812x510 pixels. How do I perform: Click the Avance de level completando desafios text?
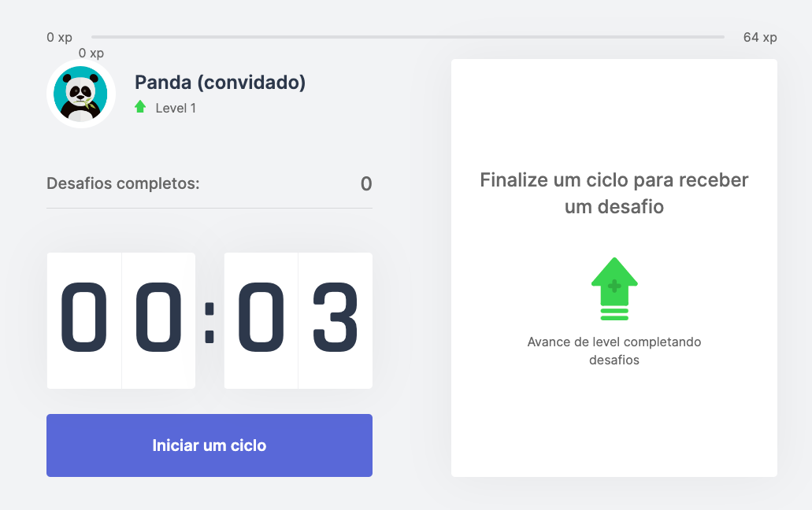[x=614, y=351]
